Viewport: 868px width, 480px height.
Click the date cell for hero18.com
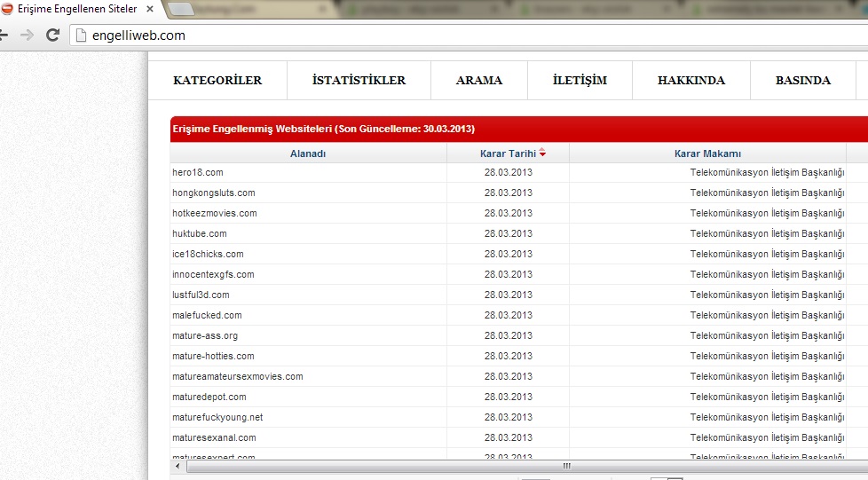tap(509, 173)
